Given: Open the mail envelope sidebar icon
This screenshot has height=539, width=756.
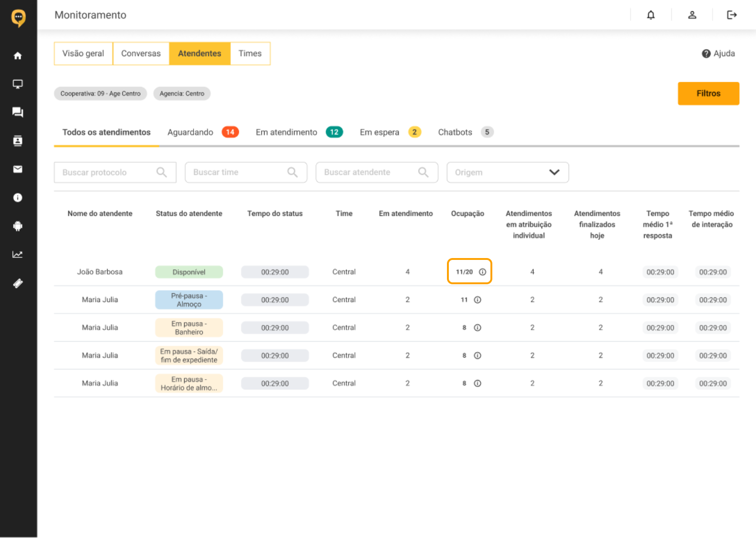Looking at the screenshot, I should point(18,169).
